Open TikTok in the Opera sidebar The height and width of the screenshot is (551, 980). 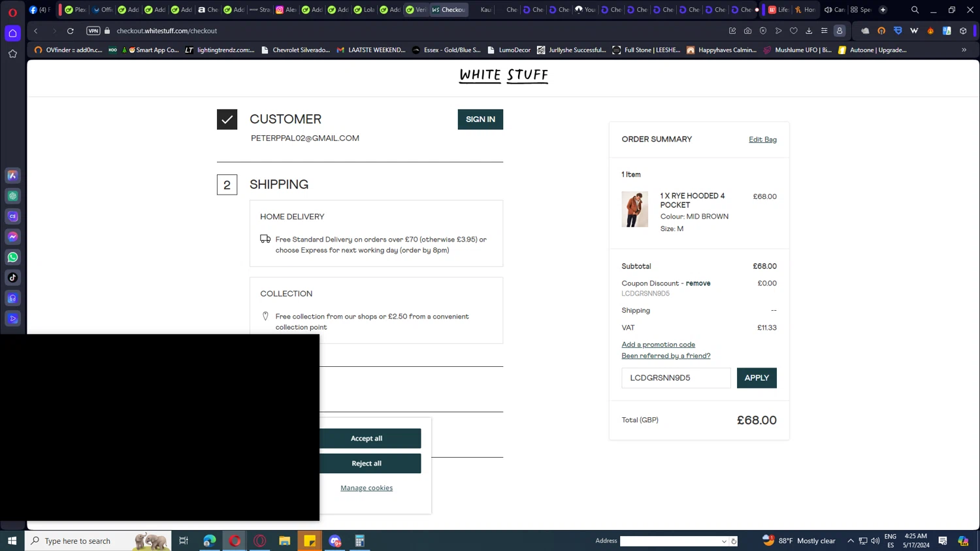pos(12,277)
